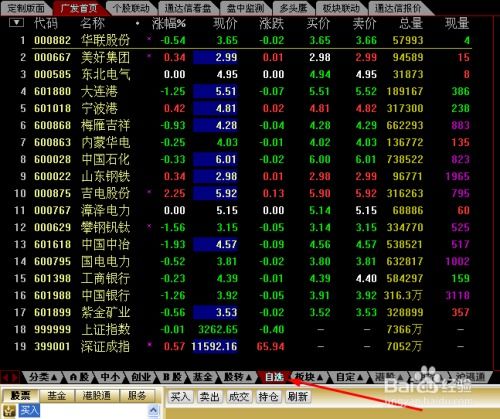Viewport: 500px width, 419px height.
Task: Expand the 分类▲ category tab menu
Action: click(x=43, y=377)
